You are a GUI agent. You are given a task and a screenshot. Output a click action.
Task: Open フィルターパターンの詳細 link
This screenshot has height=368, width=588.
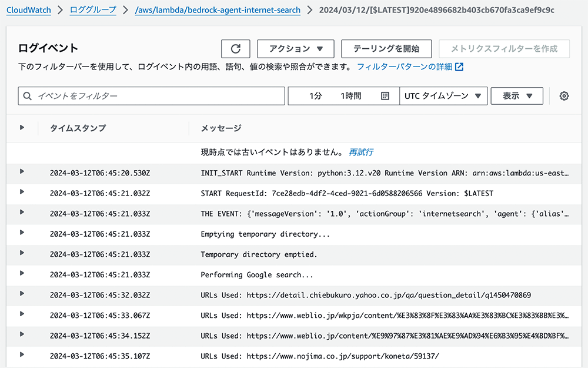tap(405, 67)
